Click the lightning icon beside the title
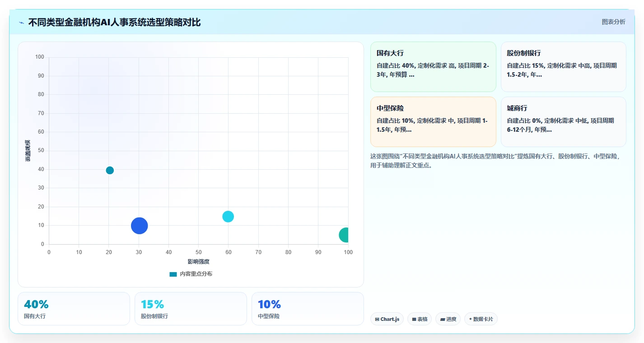The height and width of the screenshot is (343, 644). (x=22, y=23)
